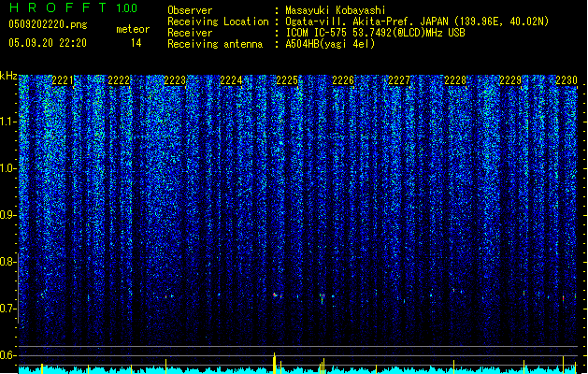
Task: Click the 2225 time marker
Action: click(287, 80)
